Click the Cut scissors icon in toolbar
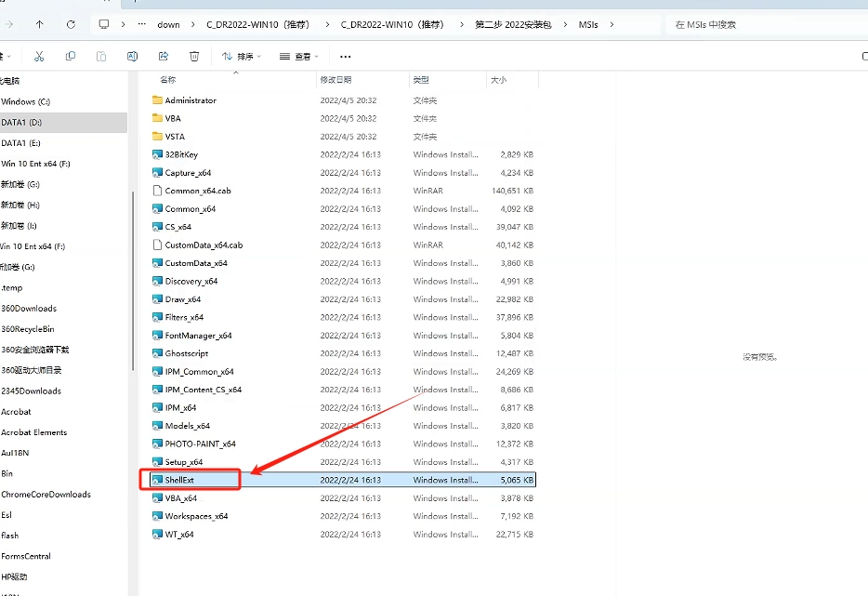 click(41, 57)
